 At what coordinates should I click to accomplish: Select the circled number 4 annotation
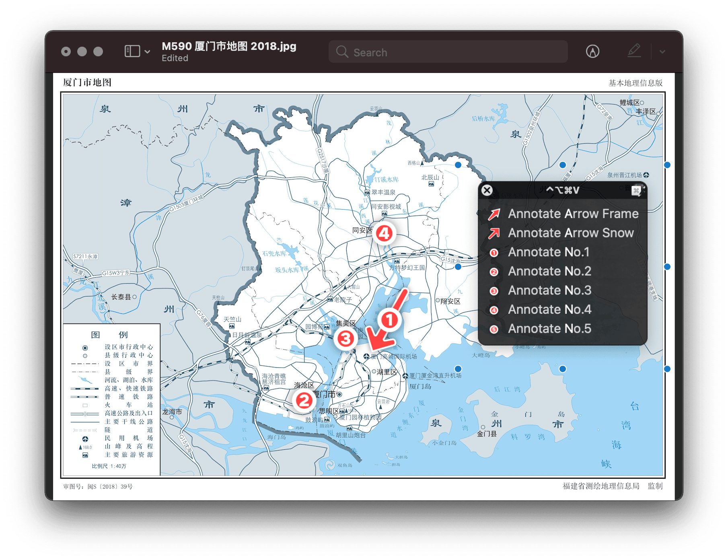384,233
